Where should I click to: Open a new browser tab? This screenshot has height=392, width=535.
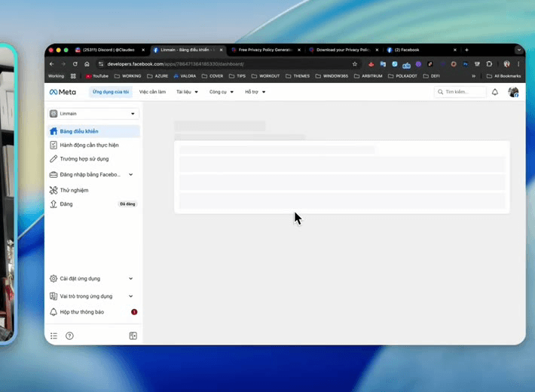point(466,50)
